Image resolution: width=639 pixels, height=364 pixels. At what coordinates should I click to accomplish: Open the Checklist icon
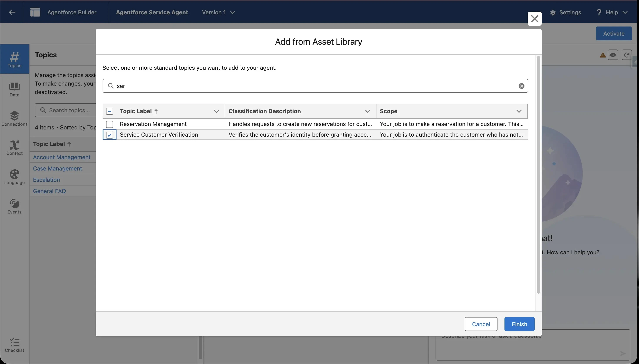(x=14, y=345)
